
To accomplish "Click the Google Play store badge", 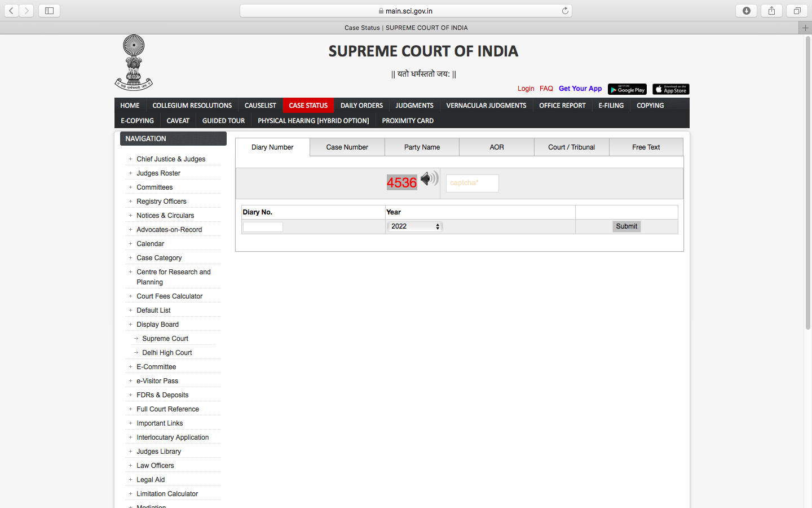I will [x=627, y=89].
